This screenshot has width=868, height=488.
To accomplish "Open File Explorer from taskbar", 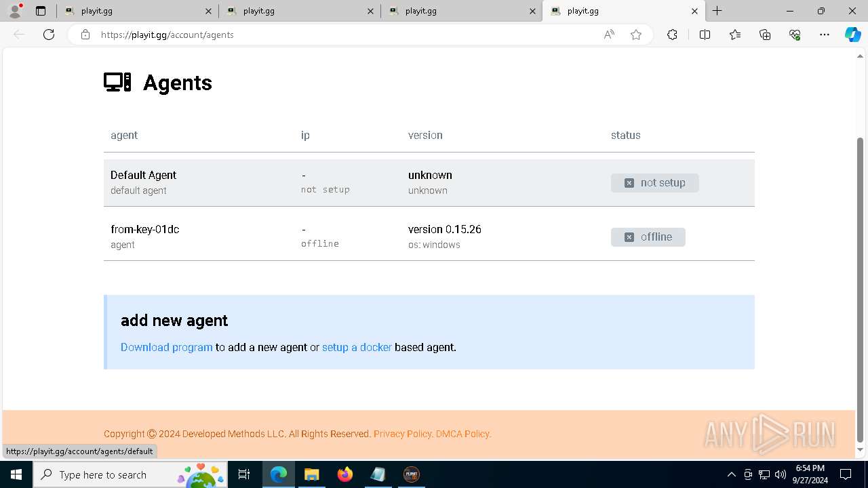I will click(311, 474).
